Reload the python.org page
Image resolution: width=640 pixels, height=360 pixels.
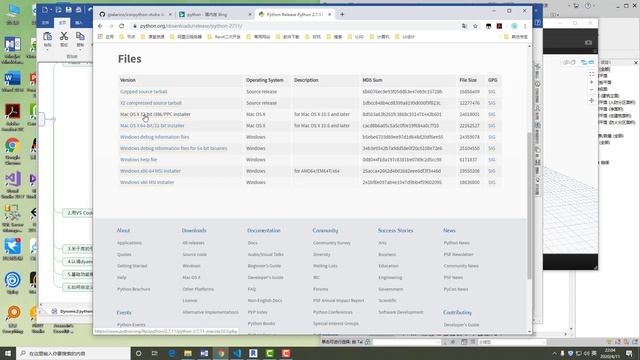click(122, 26)
